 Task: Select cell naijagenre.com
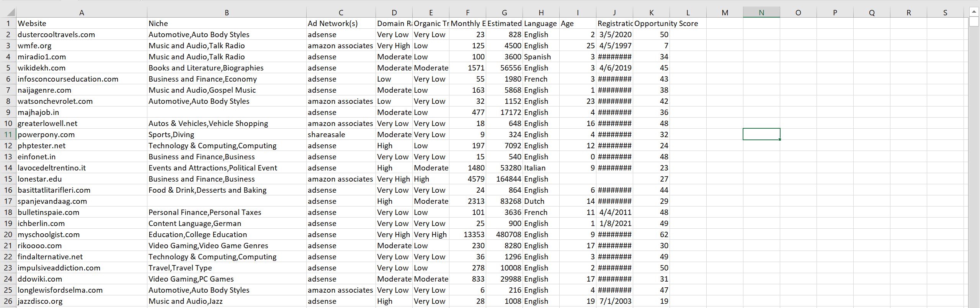pos(82,90)
